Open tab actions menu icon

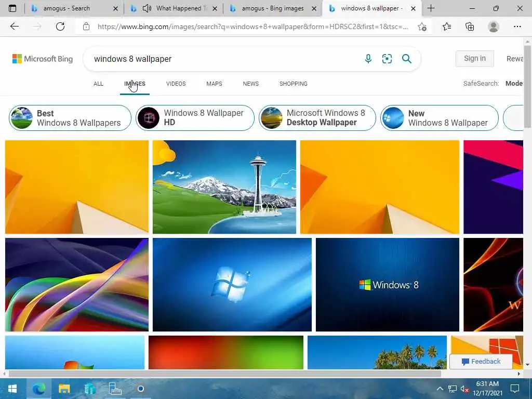click(12, 8)
